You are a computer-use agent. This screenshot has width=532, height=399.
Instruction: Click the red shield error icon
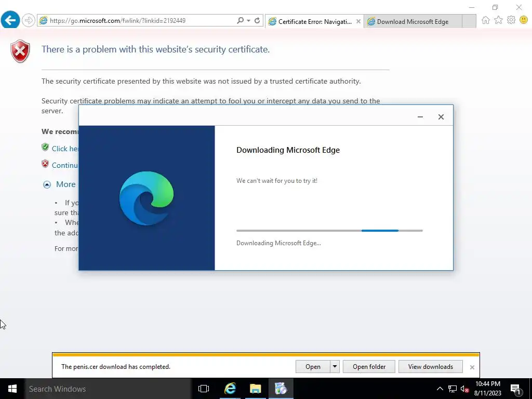click(20, 51)
